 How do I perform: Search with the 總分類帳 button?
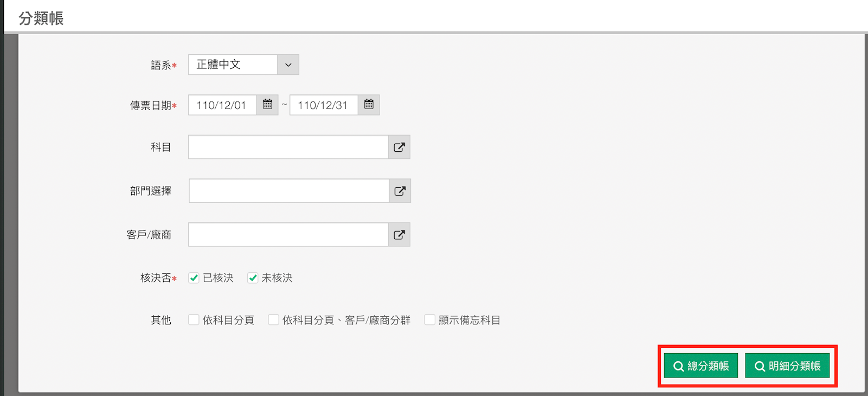point(700,366)
